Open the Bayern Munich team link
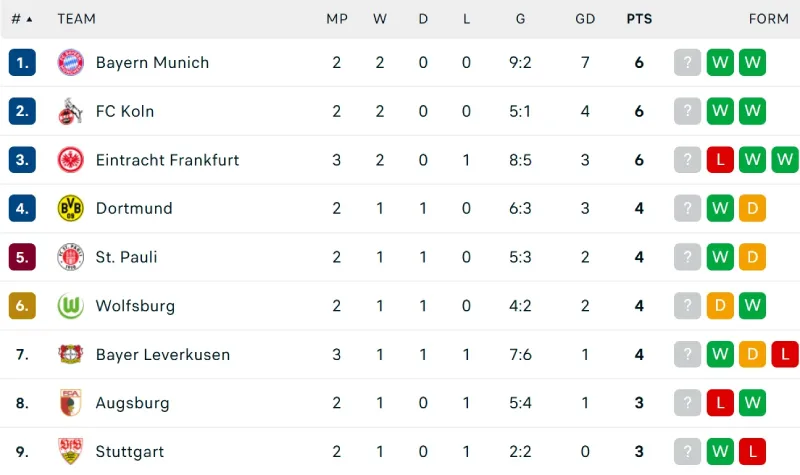Screen dimensions: 800x475 [152, 62]
